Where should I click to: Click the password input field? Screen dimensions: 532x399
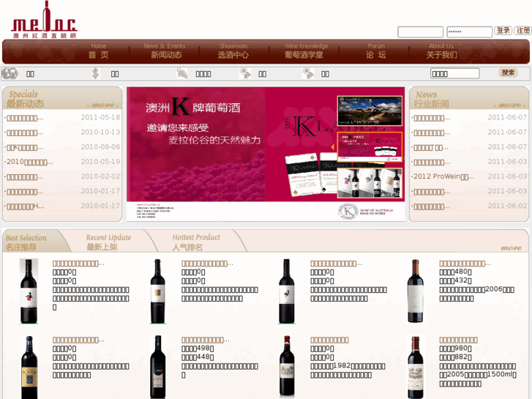click(470, 31)
